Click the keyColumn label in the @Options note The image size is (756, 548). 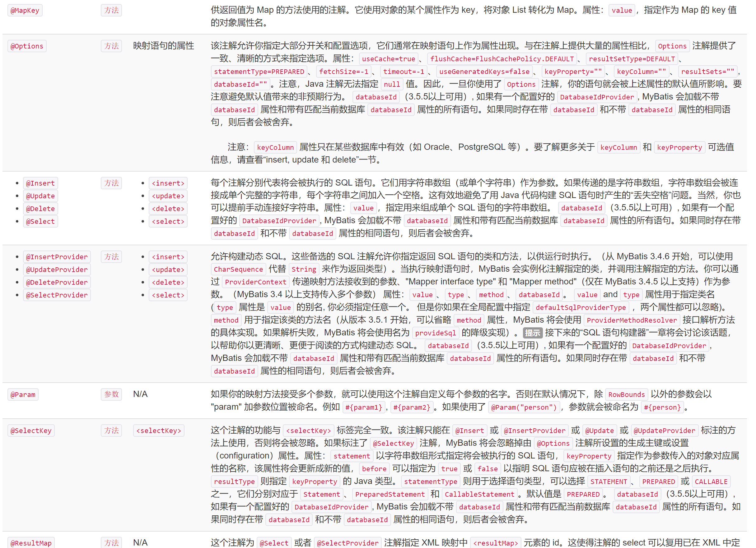click(x=275, y=147)
